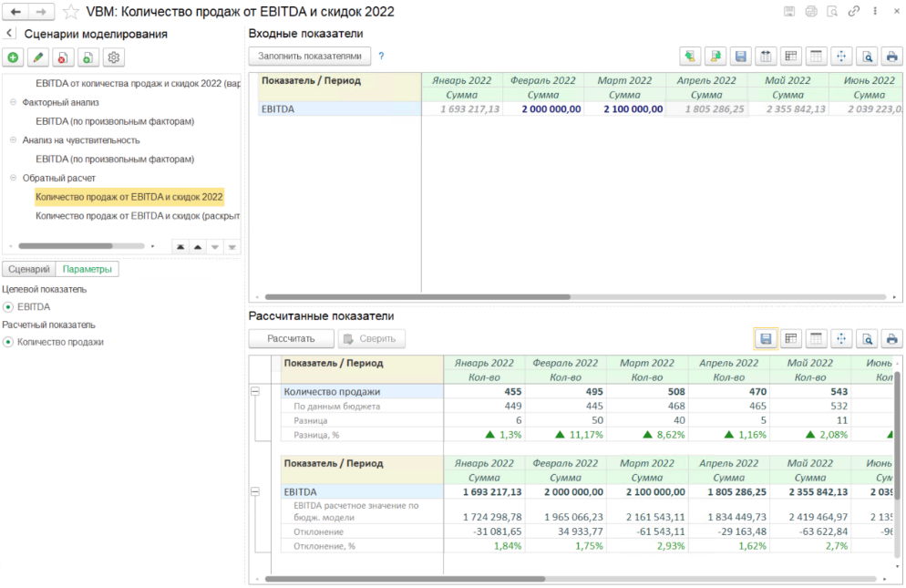This screenshot has width=906, height=588.
Task: Open the three-dot more menu in title bar
Action: (x=875, y=11)
